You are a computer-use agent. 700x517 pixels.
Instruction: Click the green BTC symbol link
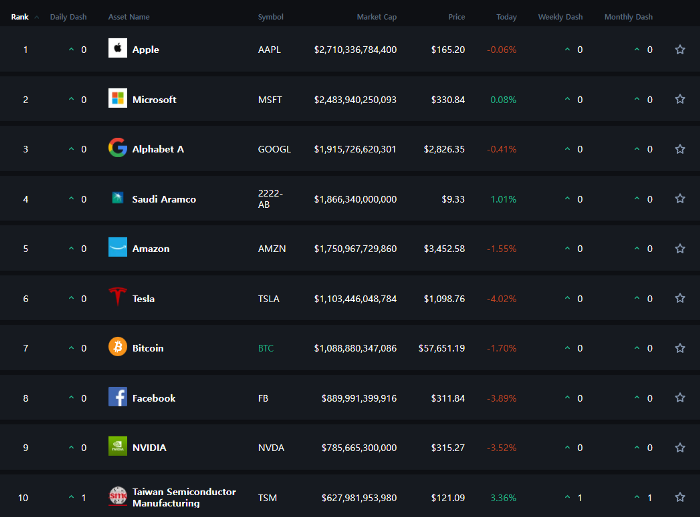click(266, 348)
